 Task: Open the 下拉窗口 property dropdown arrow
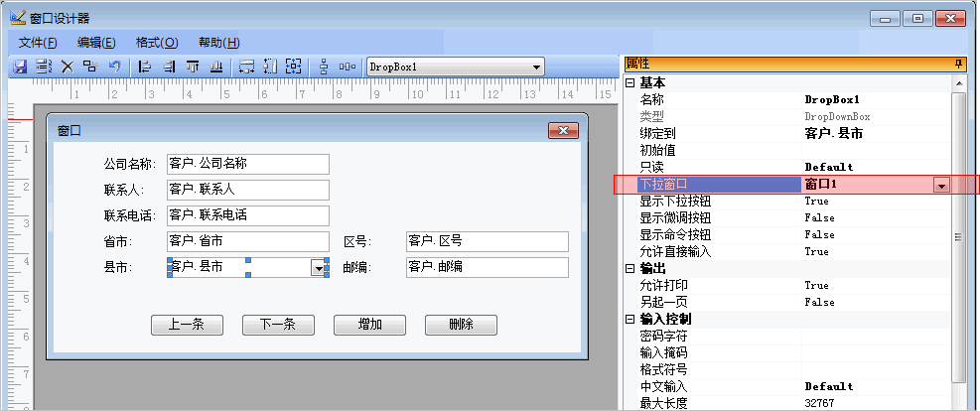(x=940, y=185)
